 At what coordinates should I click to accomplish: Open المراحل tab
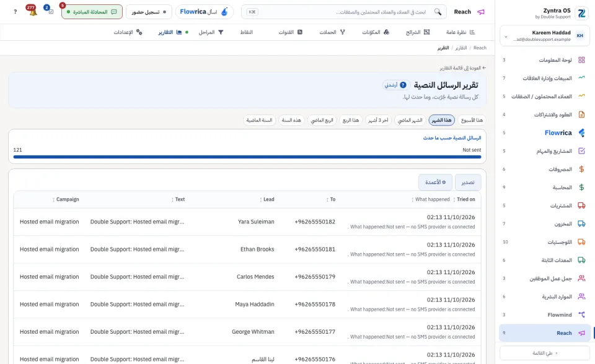211,32
